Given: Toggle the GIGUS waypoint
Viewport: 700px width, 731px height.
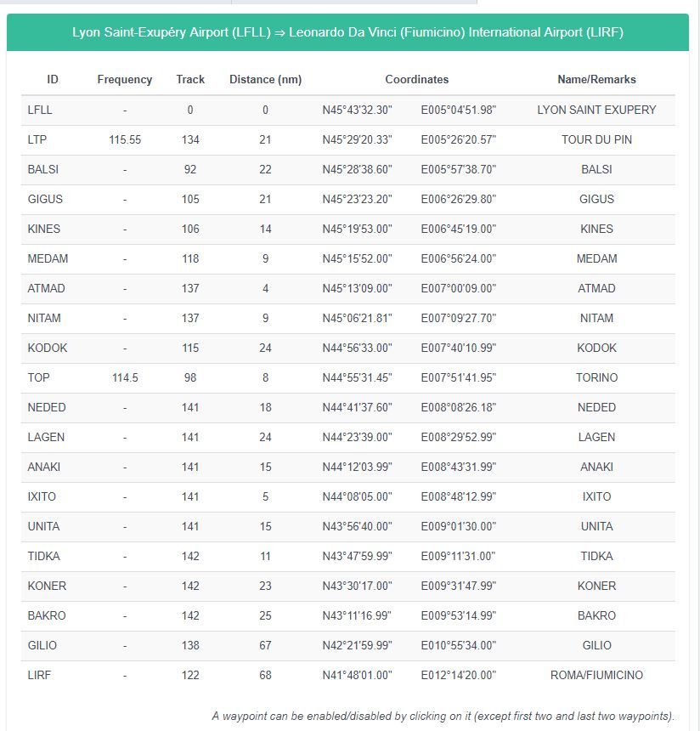Looking at the screenshot, I should (x=348, y=200).
